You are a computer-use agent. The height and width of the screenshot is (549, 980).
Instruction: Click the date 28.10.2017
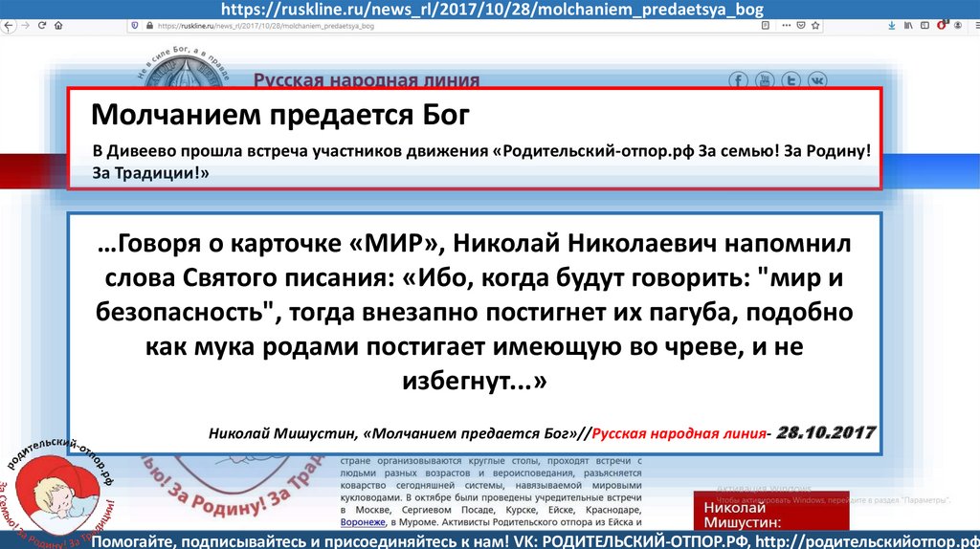pyautogui.click(x=826, y=433)
